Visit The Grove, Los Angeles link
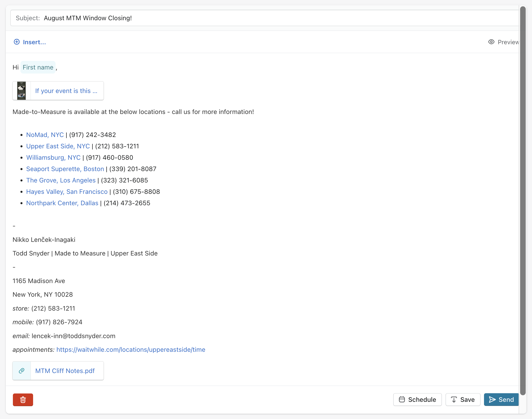Viewport: 532px width, 419px height. pyautogui.click(x=61, y=180)
